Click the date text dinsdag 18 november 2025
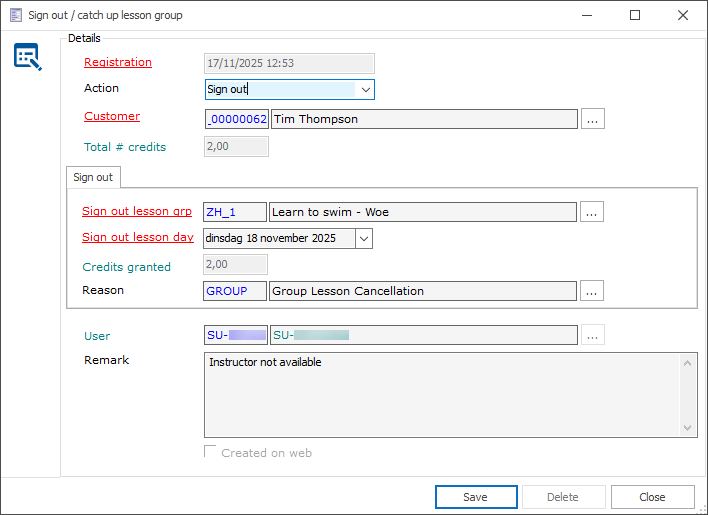The image size is (708, 515). 270,238
